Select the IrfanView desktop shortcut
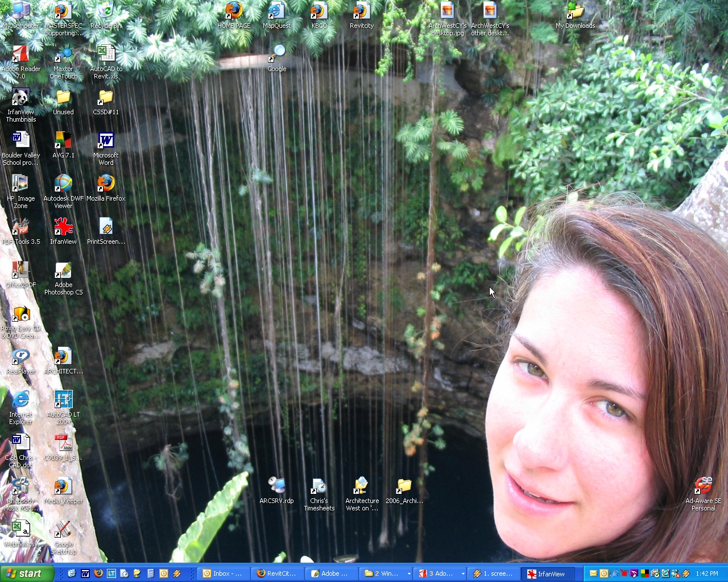The width and height of the screenshot is (728, 582). pyautogui.click(x=63, y=227)
